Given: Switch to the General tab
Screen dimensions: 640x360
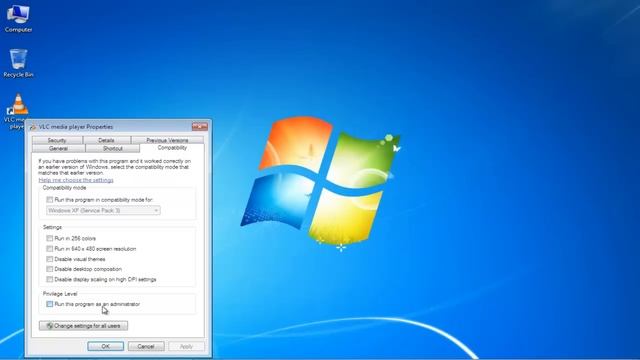Looking at the screenshot, I should tap(58, 149).
